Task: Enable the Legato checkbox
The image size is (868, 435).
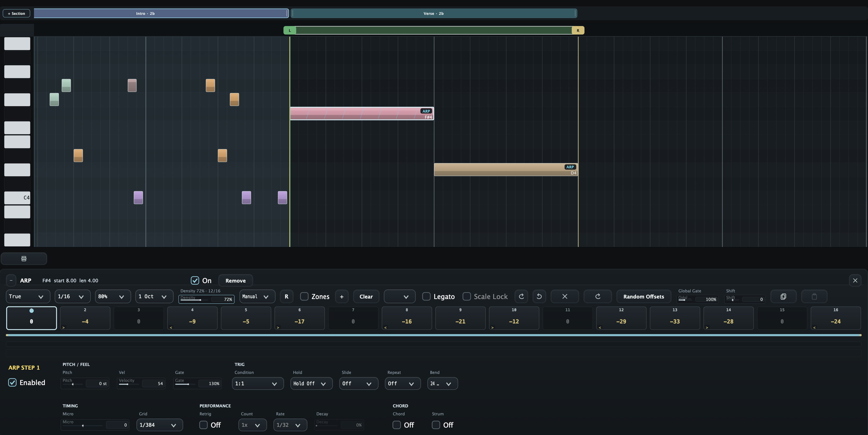Action: 426,296
